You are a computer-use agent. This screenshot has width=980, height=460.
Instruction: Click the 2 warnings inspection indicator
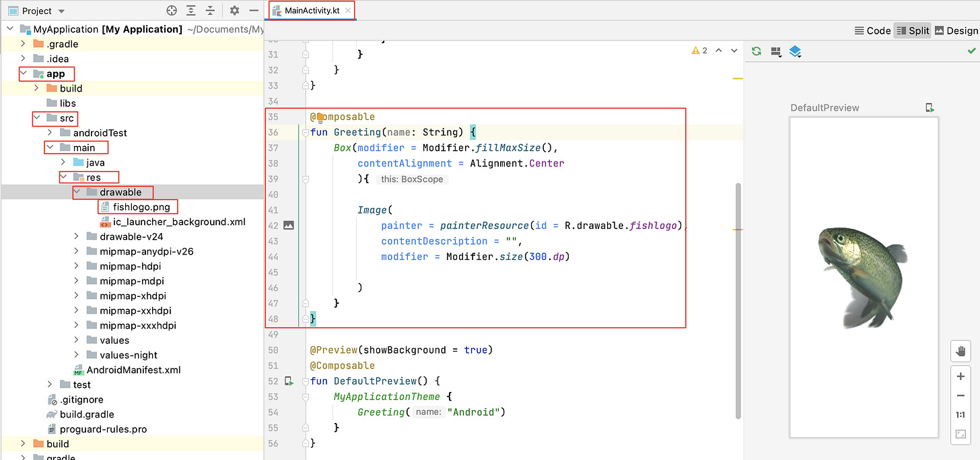700,50
